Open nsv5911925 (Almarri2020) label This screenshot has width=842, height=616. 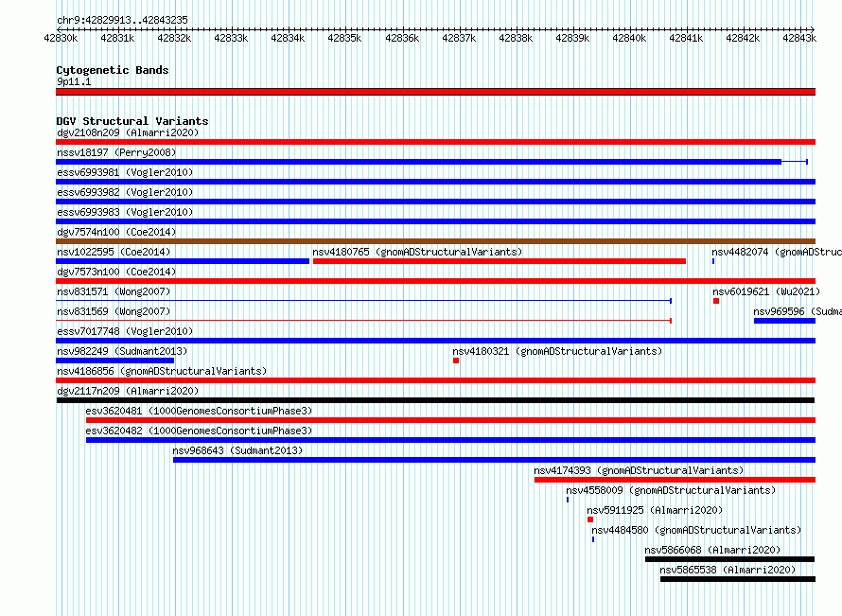point(655,510)
